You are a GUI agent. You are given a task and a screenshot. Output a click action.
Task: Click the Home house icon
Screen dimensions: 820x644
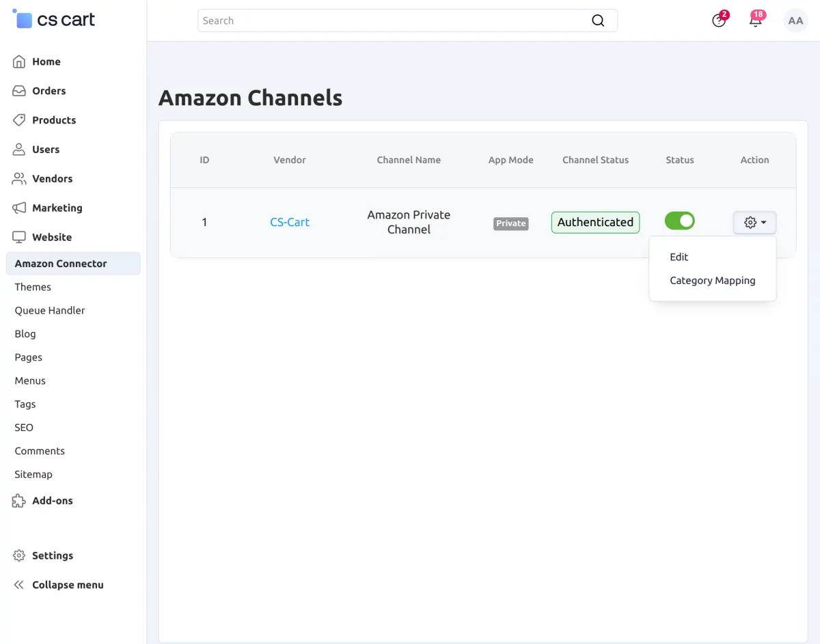19,61
